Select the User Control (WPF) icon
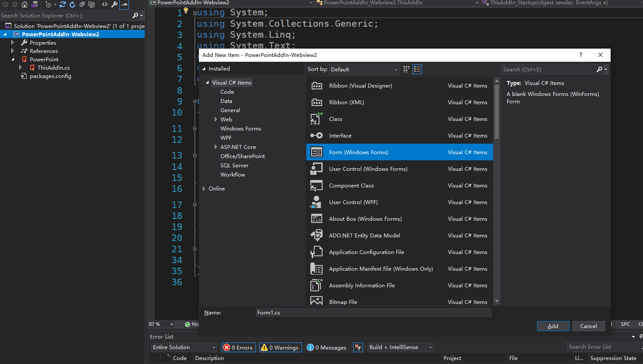 316,202
